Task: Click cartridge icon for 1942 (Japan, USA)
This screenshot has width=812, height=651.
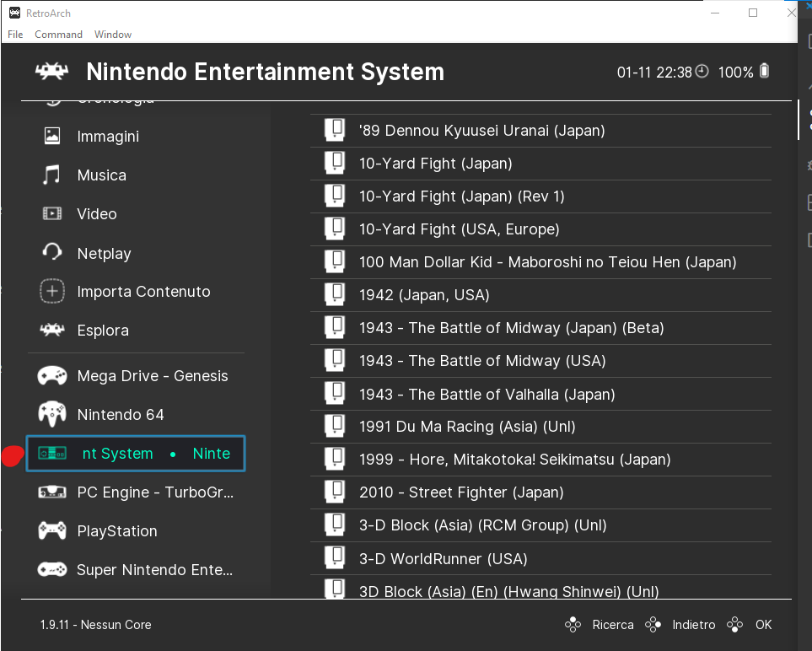Action: pos(335,294)
